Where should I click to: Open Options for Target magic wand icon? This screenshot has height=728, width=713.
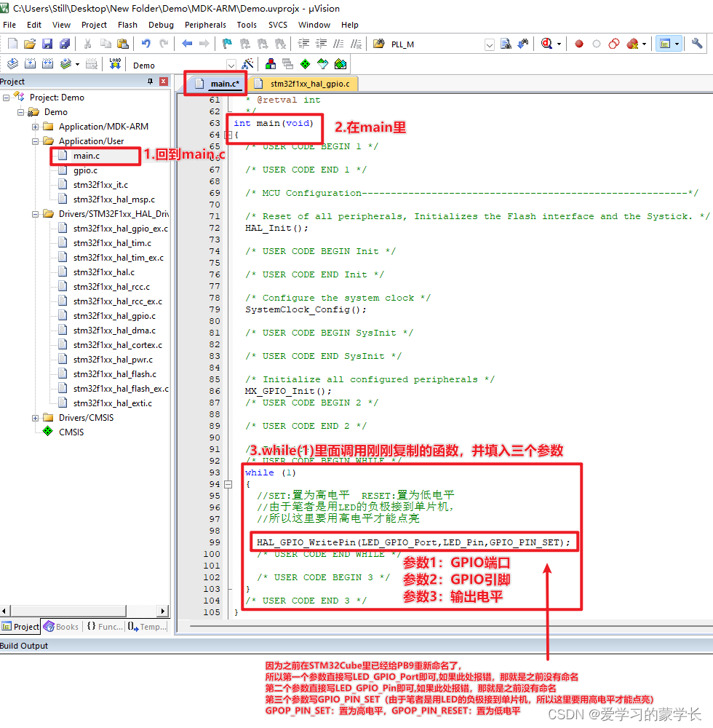pos(248,64)
